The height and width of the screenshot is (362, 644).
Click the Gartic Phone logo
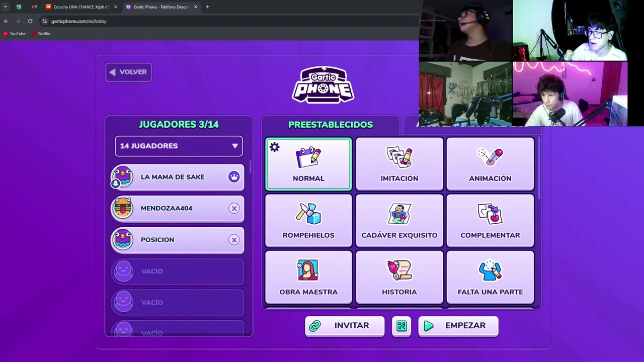click(x=323, y=84)
